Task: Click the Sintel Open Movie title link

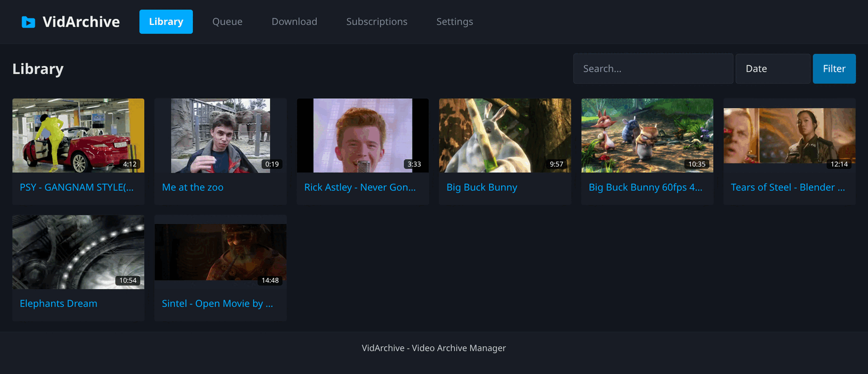Action: tap(218, 303)
